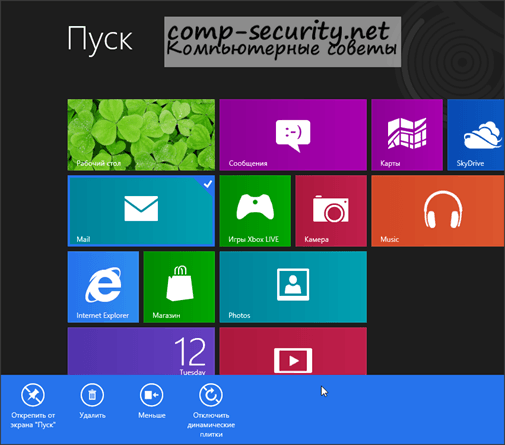This screenshot has height=445, width=505.
Task: Open the Карты maps tile
Action: click(407, 135)
